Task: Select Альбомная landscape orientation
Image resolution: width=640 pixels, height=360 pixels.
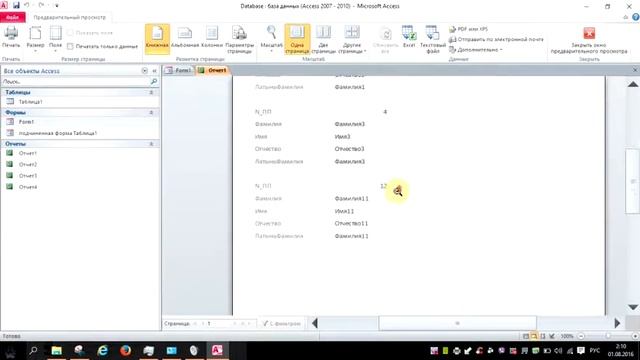Action: [x=184, y=37]
